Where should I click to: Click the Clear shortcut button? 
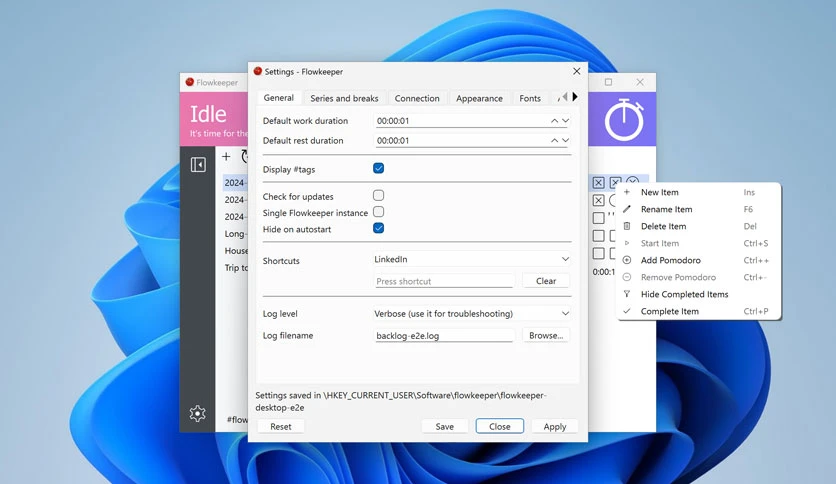pos(545,281)
